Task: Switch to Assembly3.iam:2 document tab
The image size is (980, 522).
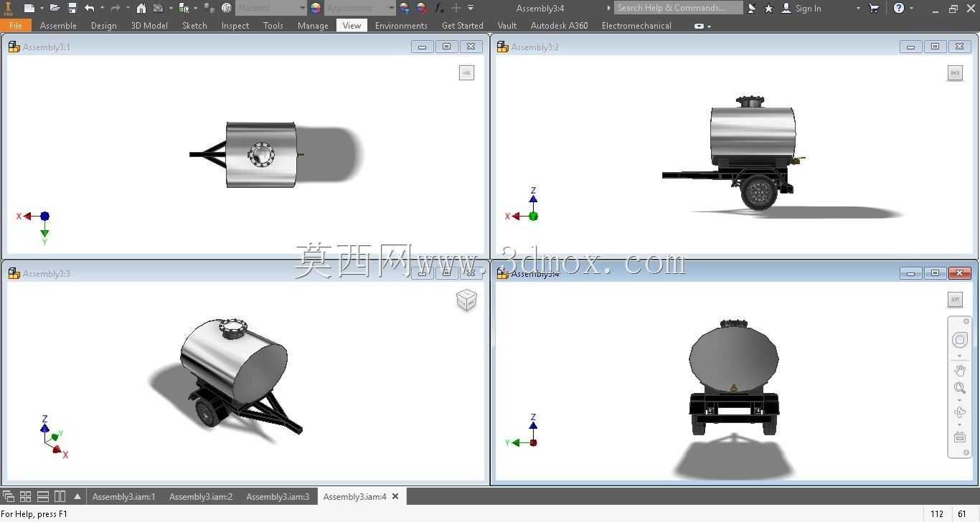Action: coord(201,496)
